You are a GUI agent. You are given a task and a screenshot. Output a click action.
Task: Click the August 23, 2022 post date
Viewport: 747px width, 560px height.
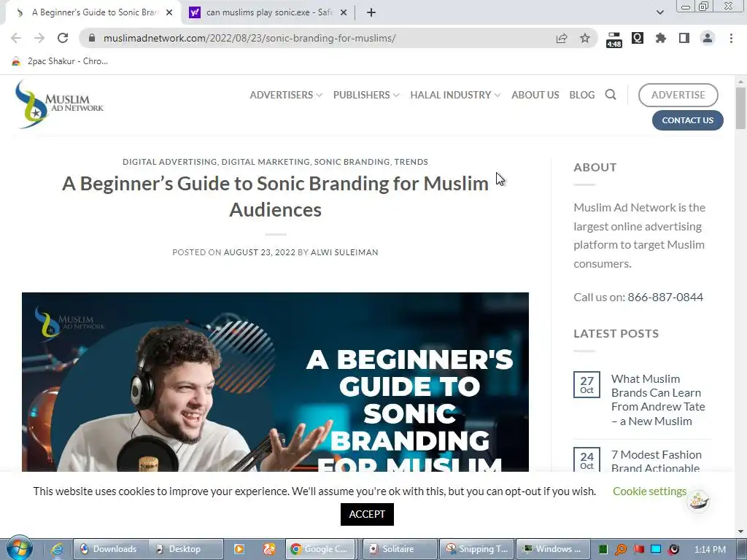(260, 252)
